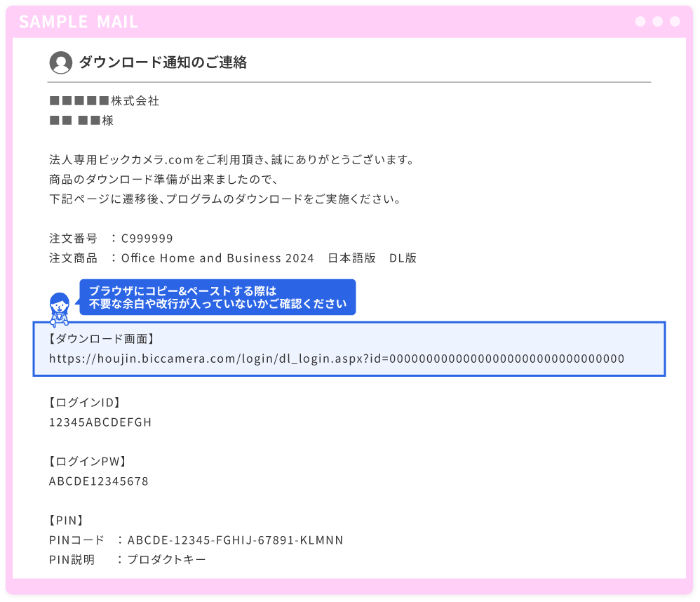Click the 下記ページに遷移後 instruction line
This screenshot has width=700, height=602.
226,199
